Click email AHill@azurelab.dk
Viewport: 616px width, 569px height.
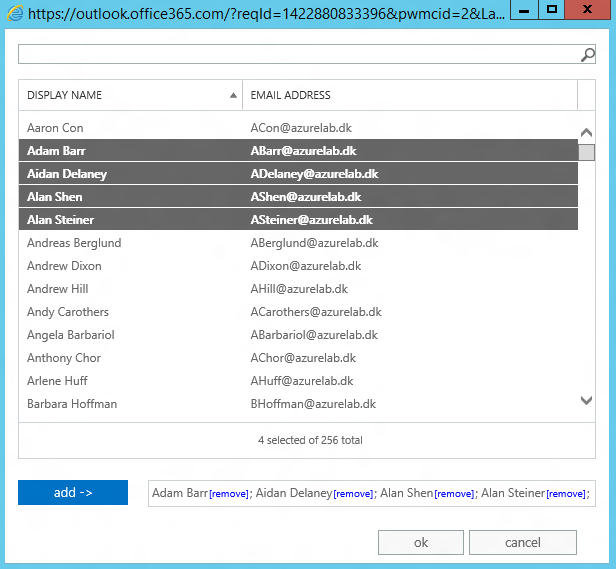pyautogui.click(x=299, y=289)
